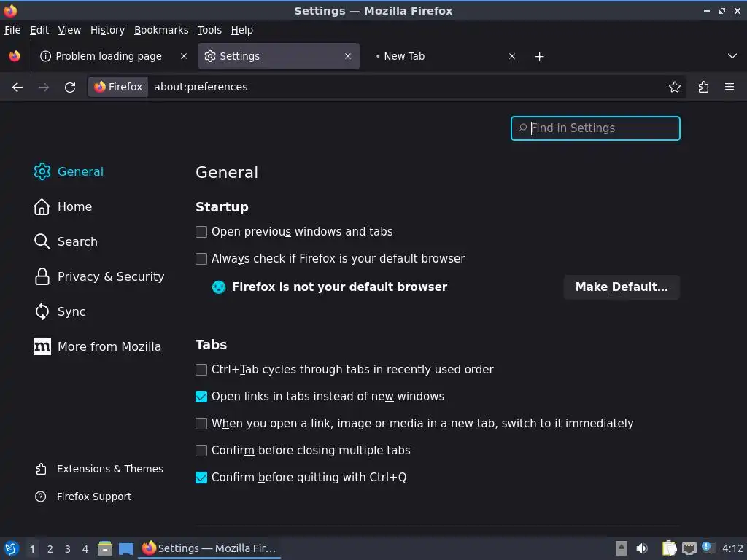The image size is (747, 560).
Task: Open the Edit menu
Action: [39, 30]
